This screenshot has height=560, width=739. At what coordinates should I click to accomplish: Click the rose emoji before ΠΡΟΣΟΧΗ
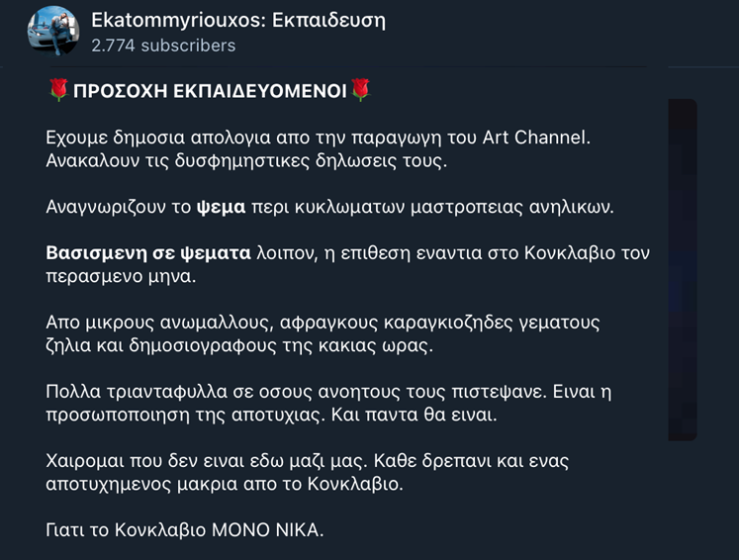pos(59,90)
